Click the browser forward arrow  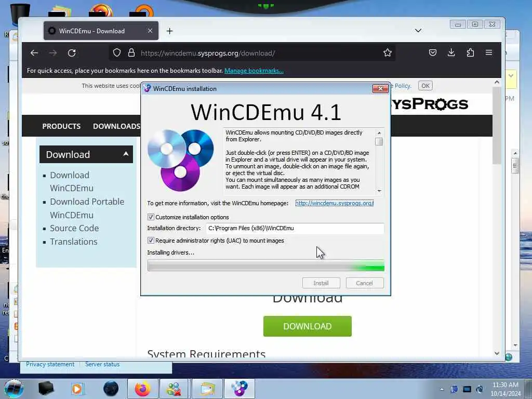tap(53, 53)
